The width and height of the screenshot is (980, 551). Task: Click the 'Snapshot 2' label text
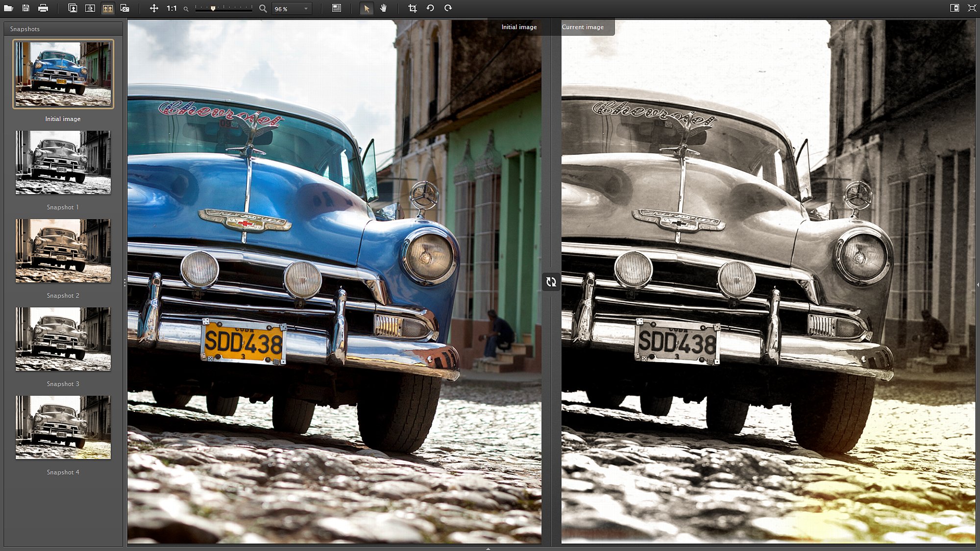[x=63, y=296]
